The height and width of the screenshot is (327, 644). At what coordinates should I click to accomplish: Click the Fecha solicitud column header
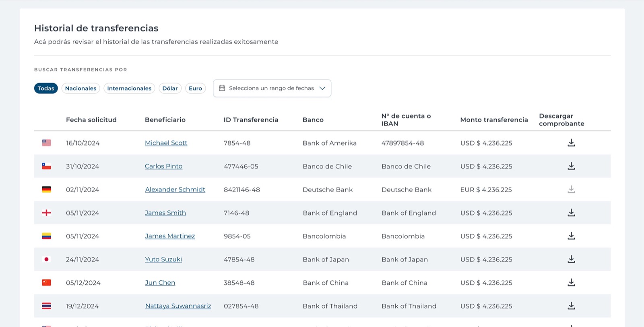[x=91, y=120]
